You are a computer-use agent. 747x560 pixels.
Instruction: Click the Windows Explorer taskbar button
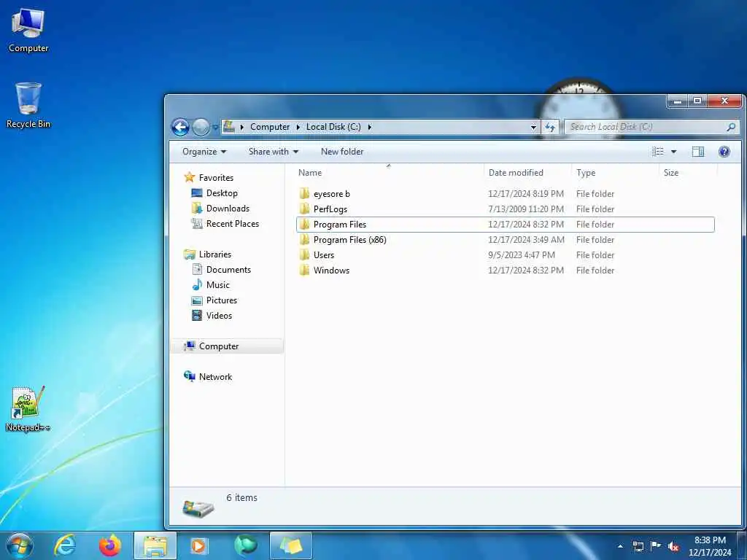155,545
